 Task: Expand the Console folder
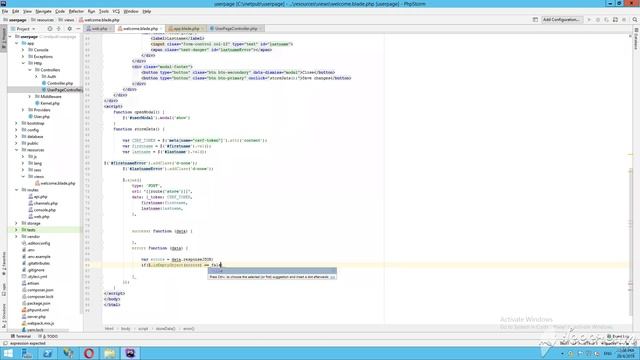(x=23, y=50)
